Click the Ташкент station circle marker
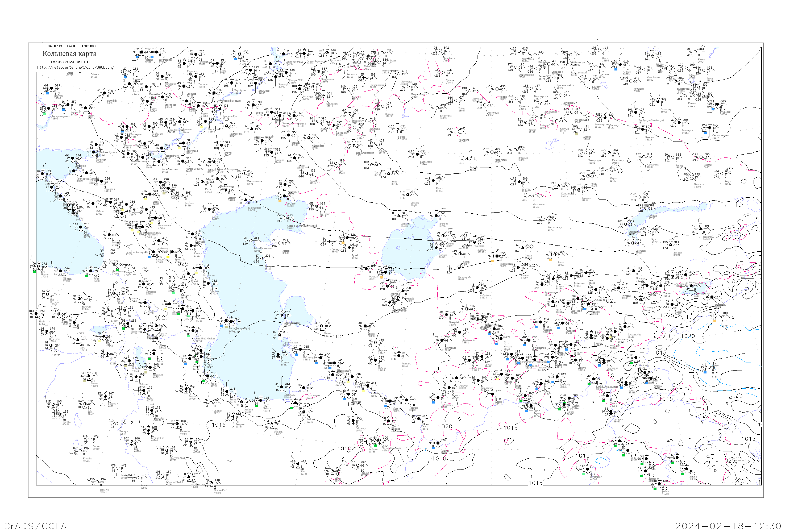The image size is (798, 532). pyautogui.click(x=563, y=323)
